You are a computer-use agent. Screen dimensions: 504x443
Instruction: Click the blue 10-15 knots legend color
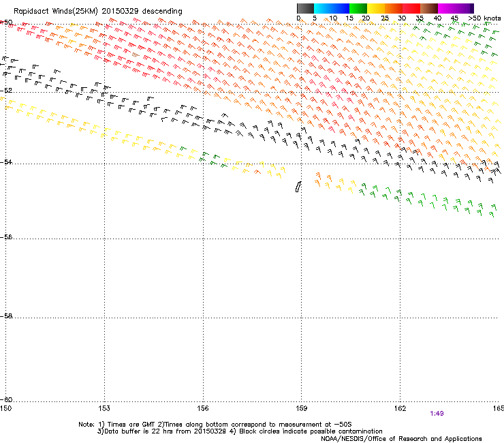[x=341, y=8]
